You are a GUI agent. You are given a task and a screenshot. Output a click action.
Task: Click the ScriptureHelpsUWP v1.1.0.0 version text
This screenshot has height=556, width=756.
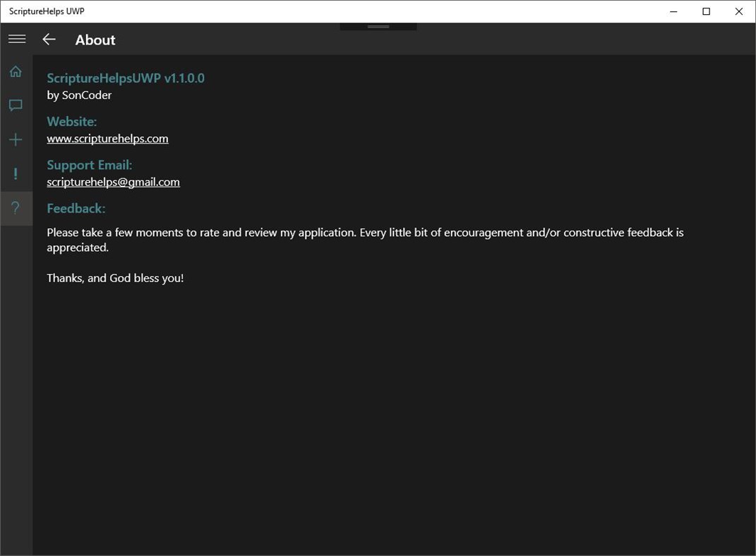(x=126, y=78)
